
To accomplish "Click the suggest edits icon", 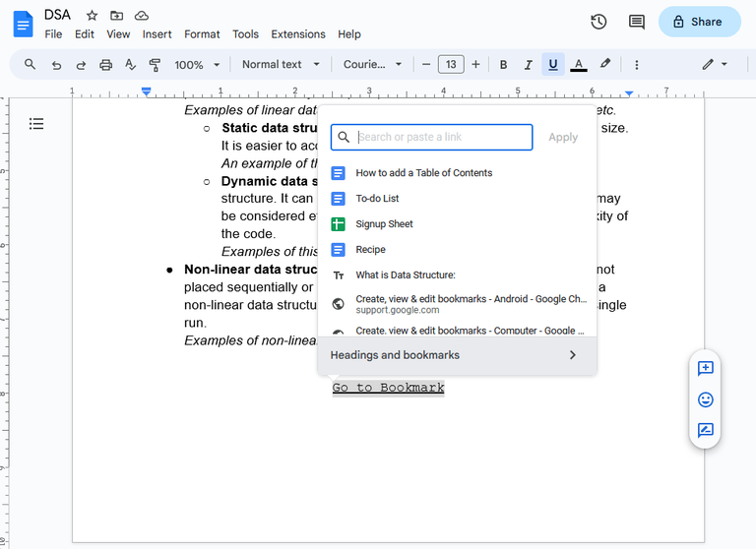I will 706,430.
